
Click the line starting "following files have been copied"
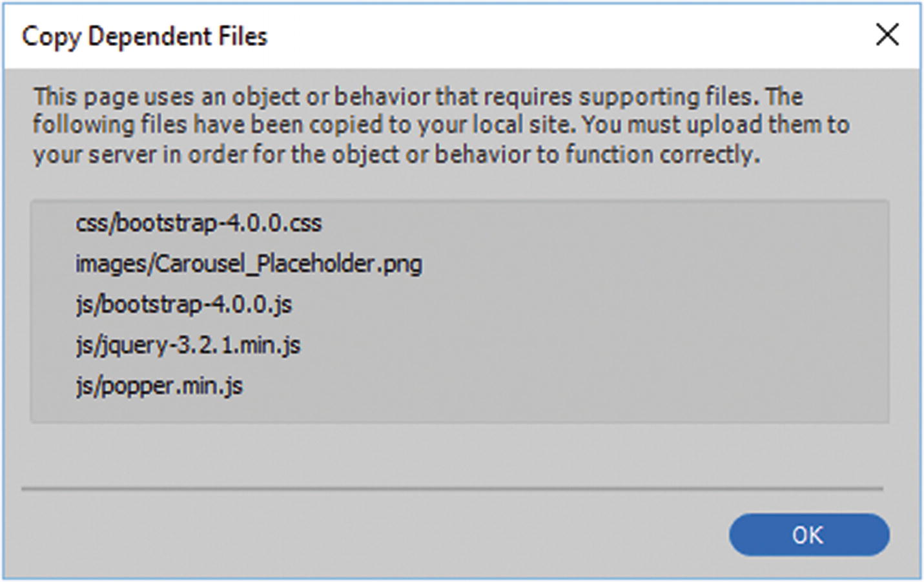point(440,125)
